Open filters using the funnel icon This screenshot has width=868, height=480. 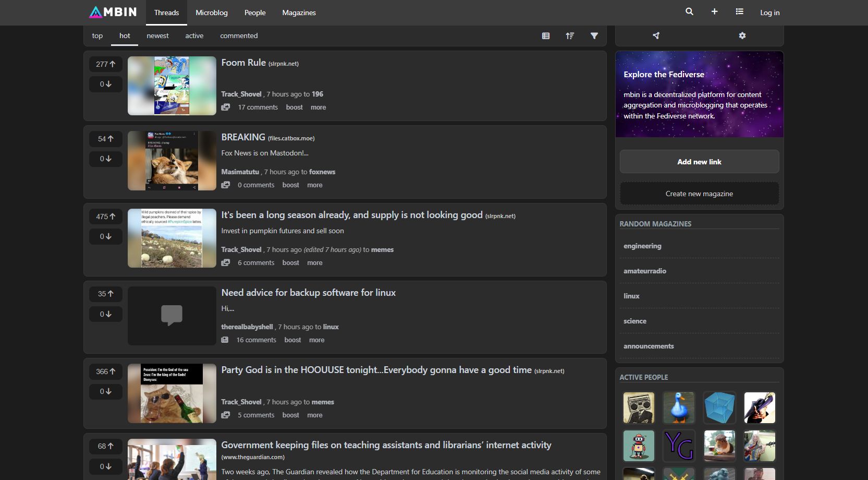594,35
